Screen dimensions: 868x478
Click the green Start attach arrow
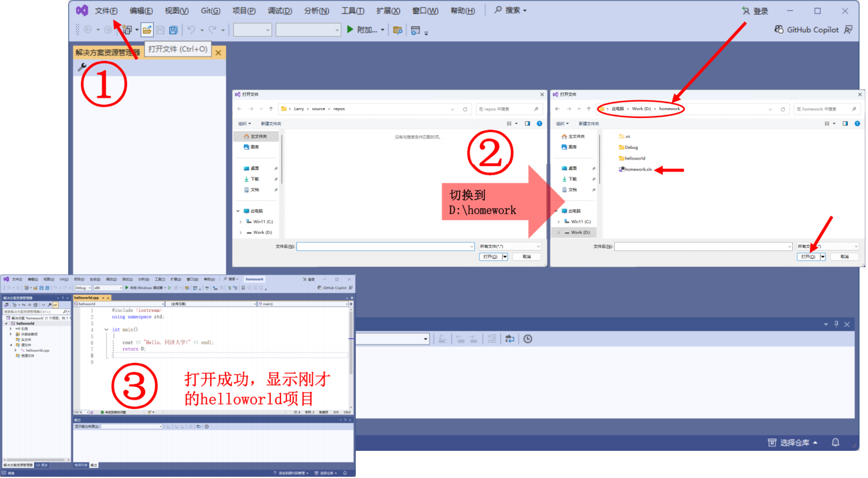[350, 29]
